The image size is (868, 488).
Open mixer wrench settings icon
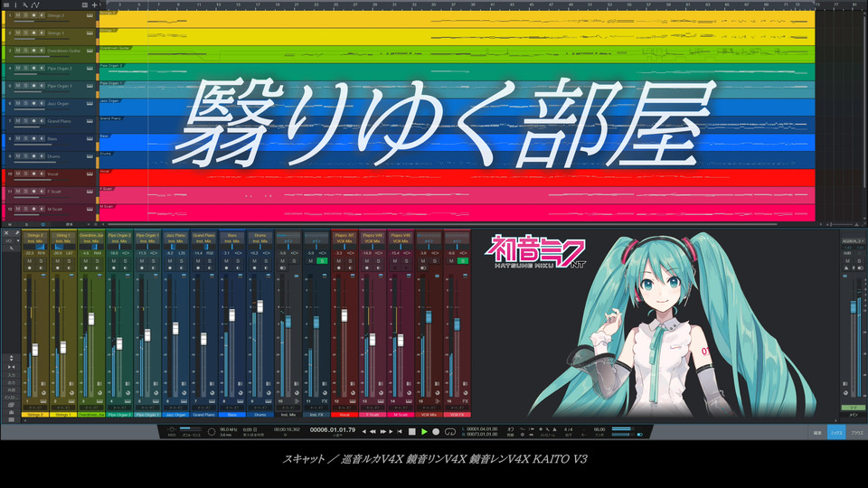11,249
